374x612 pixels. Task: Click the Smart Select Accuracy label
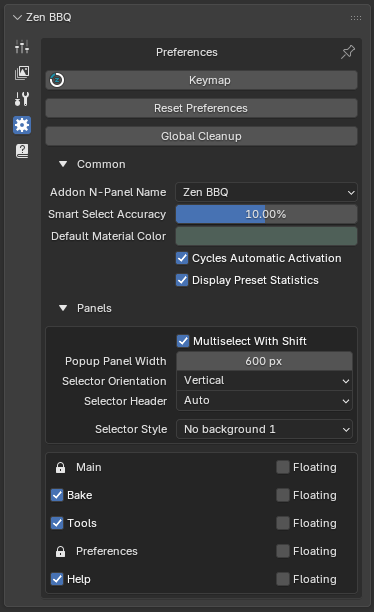107,214
